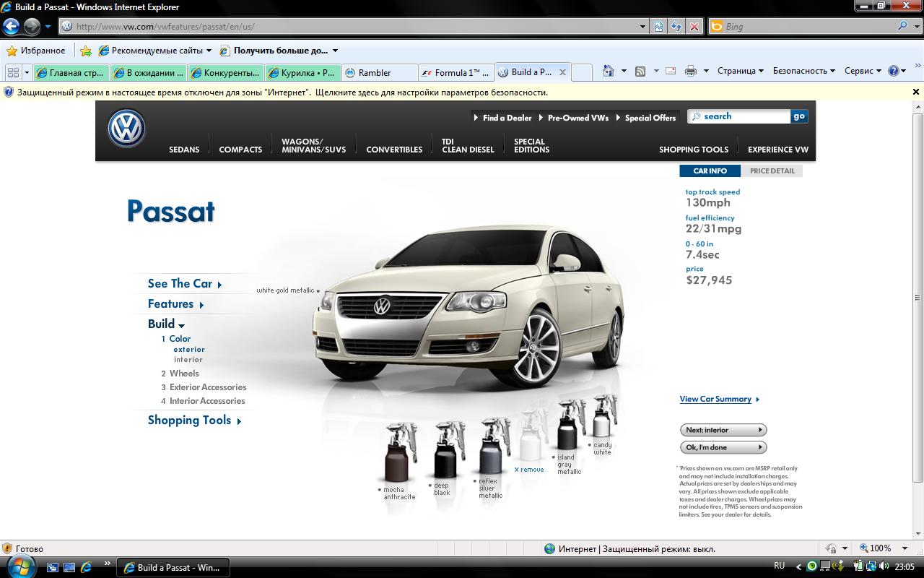The image size is (924, 578).
Task: Open Quick Tabs grid icon
Action: [12, 72]
